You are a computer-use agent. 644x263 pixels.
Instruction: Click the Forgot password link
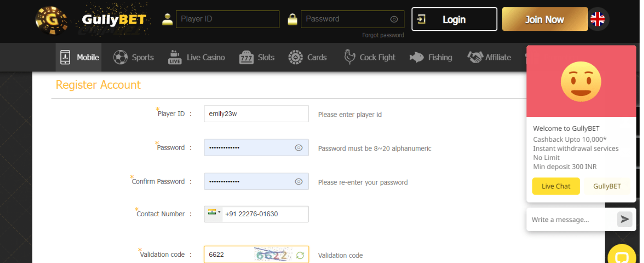tap(383, 35)
